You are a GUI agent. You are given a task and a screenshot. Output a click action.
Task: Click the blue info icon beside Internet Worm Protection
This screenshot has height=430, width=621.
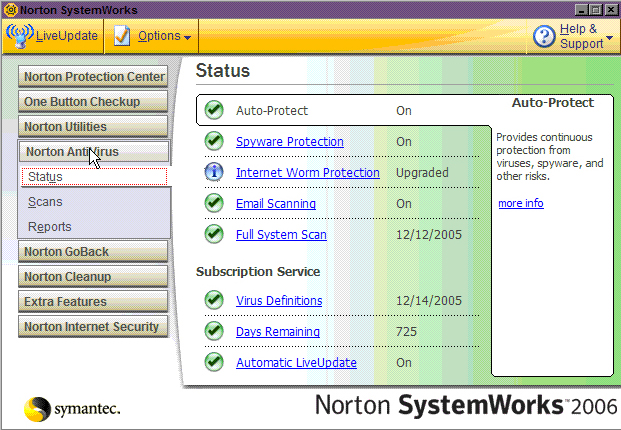(214, 172)
